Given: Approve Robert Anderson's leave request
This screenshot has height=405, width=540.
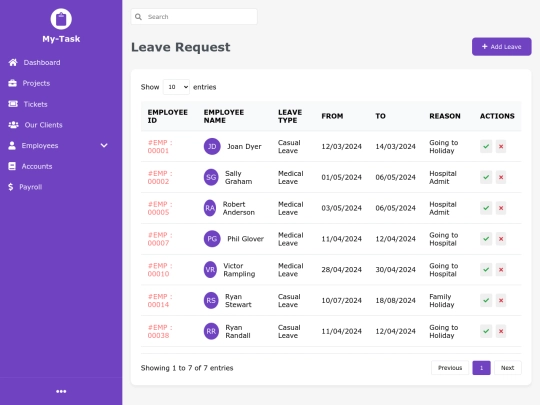Looking at the screenshot, I should tap(486, 208).
